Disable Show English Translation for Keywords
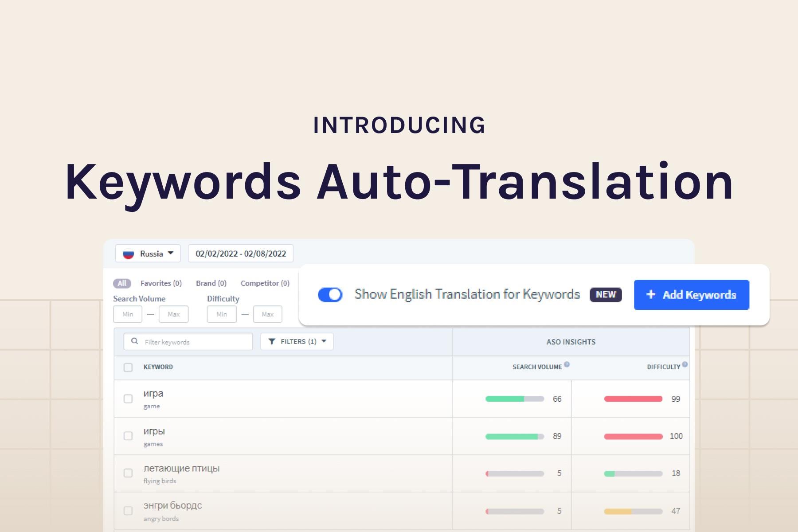Image resolution: width=798 pixels, height=532 pixels. coord(330,294)
